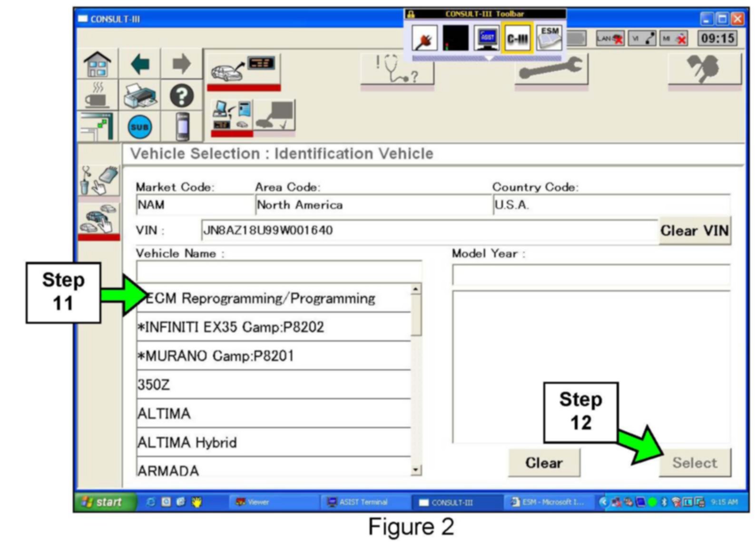Screen dimensions: 756x549
Task: Open the stethoscope diagnosis icon
Action: [x=397, y=70]
